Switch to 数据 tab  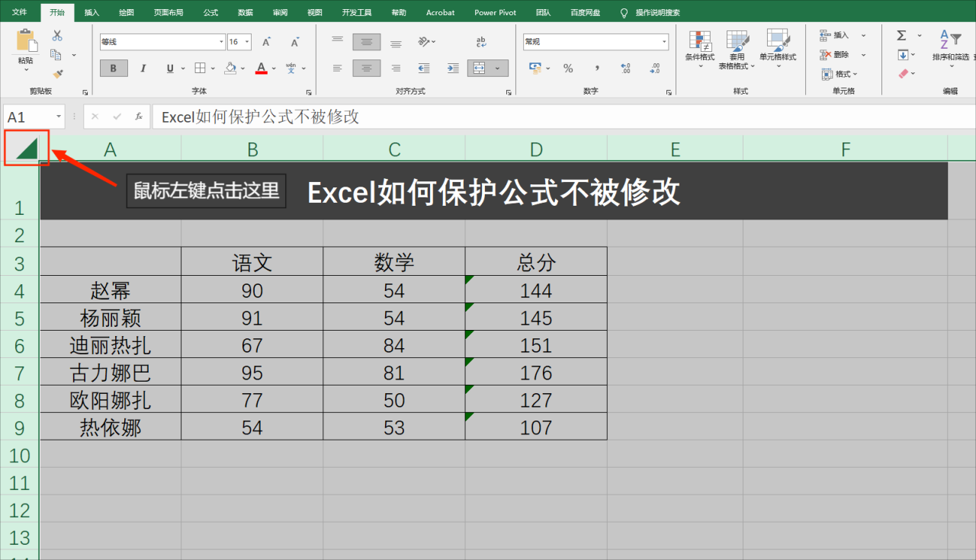246,12
